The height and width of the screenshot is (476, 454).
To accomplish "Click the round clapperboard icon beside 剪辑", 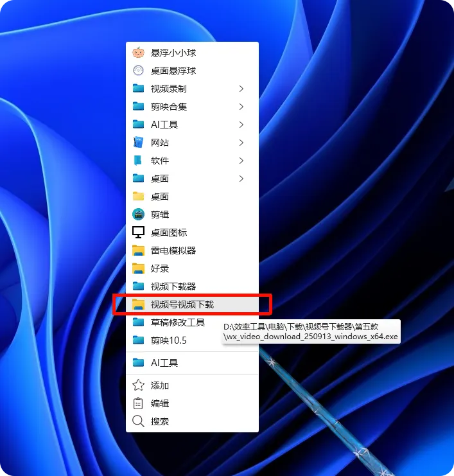I will click(139, 215).
